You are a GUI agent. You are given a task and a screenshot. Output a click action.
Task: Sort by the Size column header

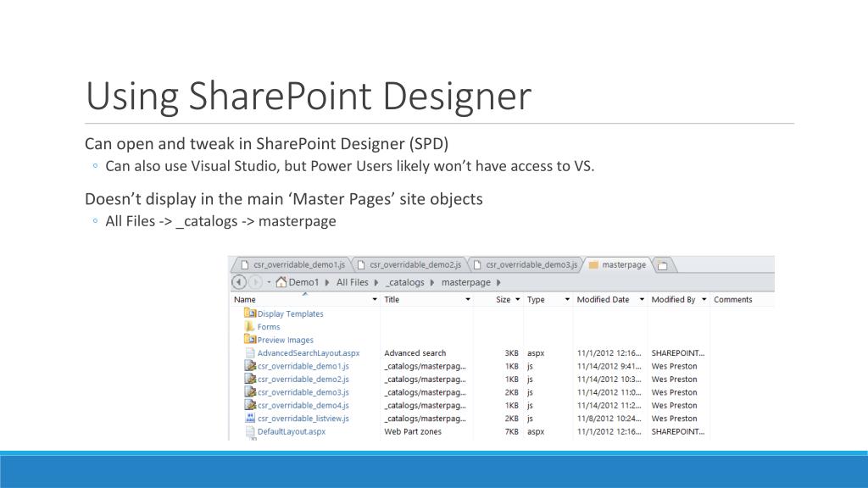(504, 299)
